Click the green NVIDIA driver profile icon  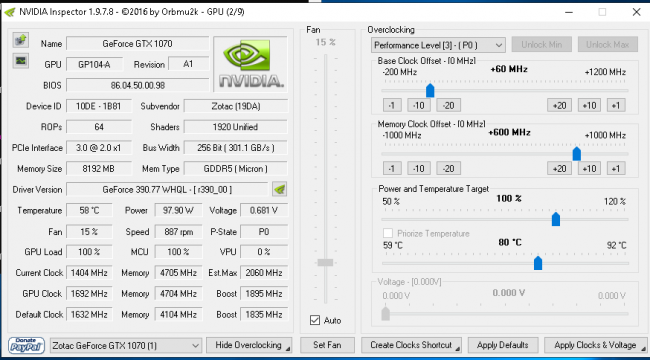pyautogui.click(x=279, y=190)
